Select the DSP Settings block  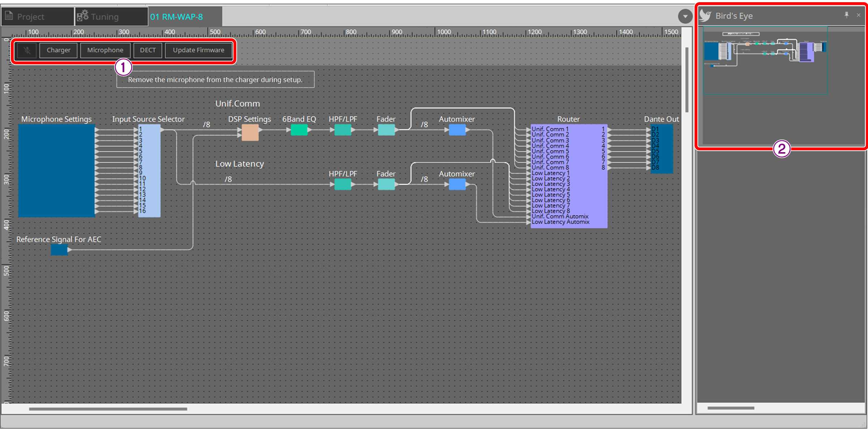tap(250, 132)
